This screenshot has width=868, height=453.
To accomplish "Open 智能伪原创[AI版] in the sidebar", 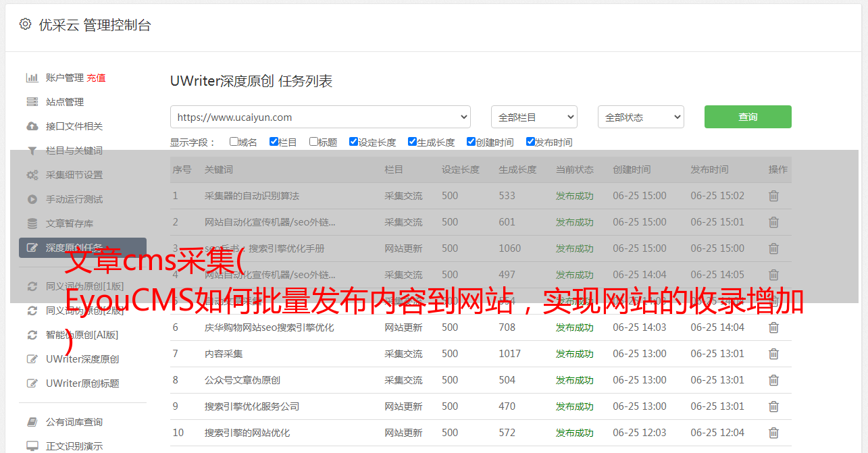I will [x=82, y=335].
